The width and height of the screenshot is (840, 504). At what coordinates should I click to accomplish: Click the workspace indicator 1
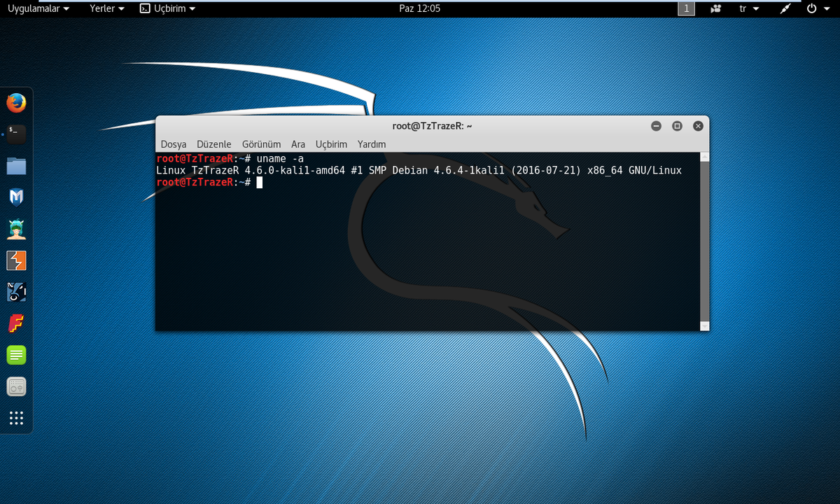(x=686, y=8)
